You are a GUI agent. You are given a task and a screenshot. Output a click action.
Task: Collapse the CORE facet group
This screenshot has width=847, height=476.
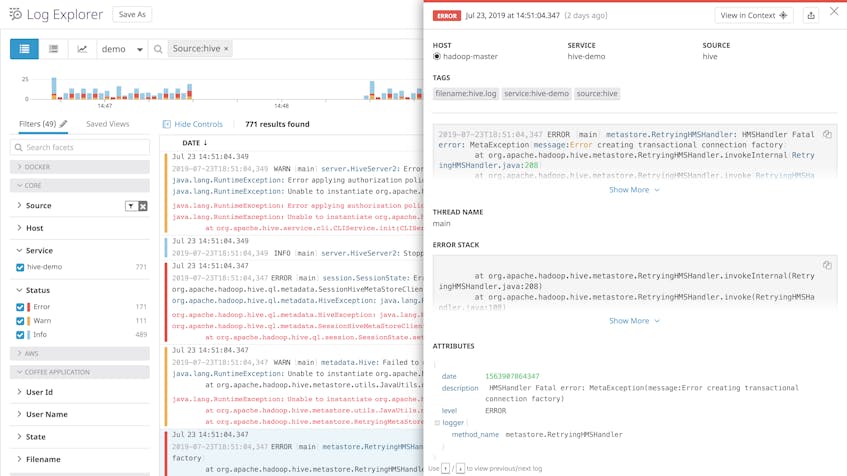tap(79, 185)
